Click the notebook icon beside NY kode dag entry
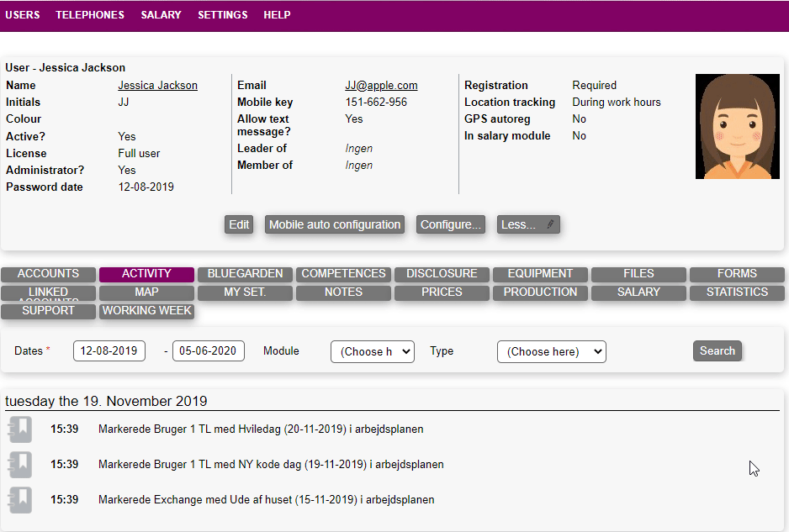789x532 pixels. (x=19, y=464)
